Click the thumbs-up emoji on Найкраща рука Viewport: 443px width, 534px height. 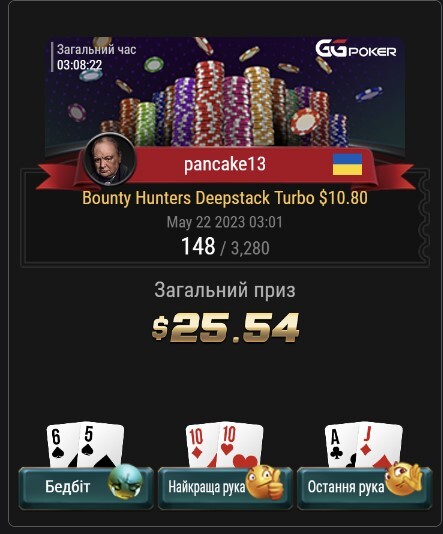coord(265,482)
